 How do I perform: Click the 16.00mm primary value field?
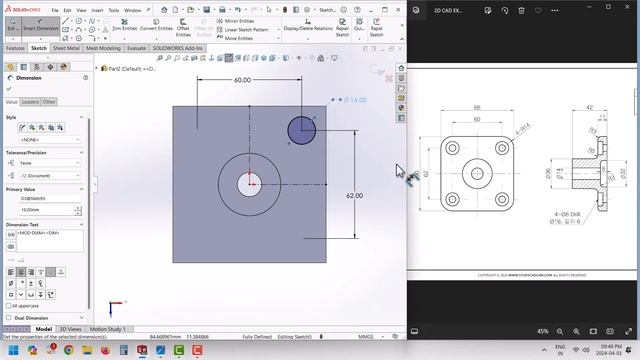[46, 210]
